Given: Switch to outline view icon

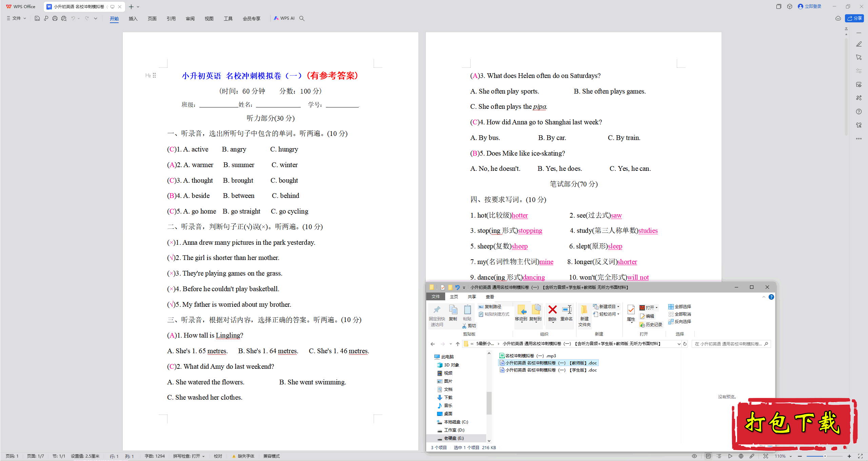Looking at the screenshot, I should tap(719, 456).
